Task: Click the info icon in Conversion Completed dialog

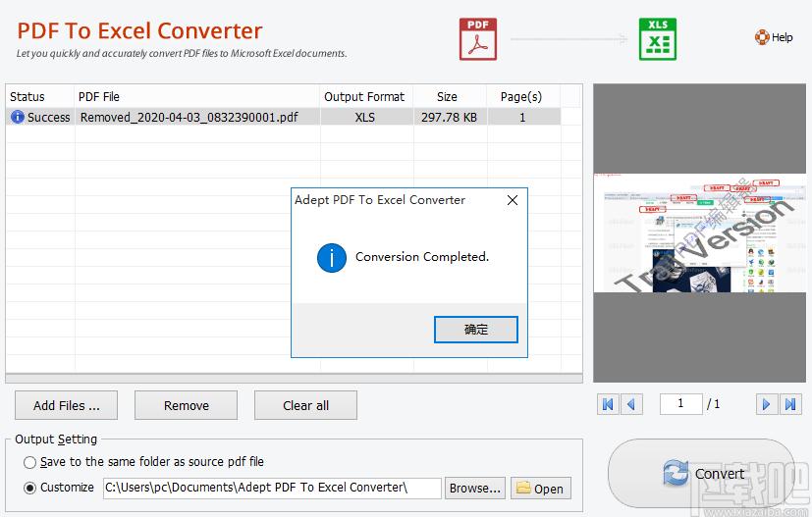Action: pyautogui.click(x=332, y=258)
